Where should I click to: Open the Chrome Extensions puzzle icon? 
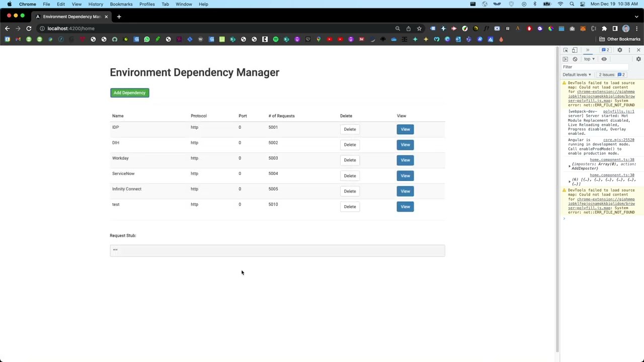click(x=604, y=29)
